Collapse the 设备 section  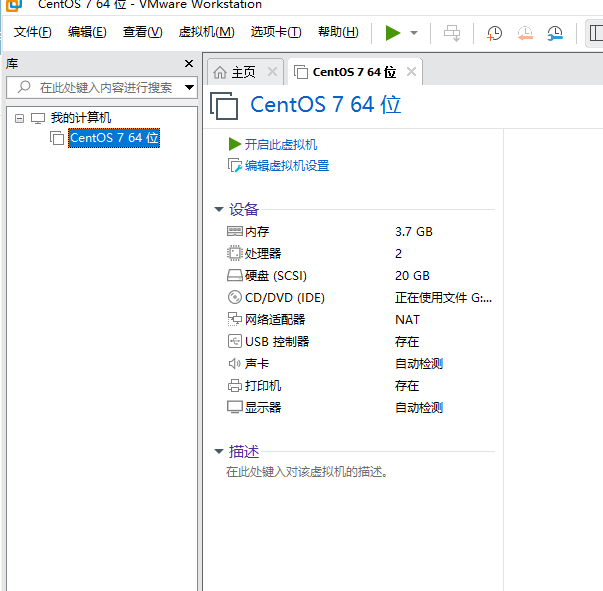(219, 210)
